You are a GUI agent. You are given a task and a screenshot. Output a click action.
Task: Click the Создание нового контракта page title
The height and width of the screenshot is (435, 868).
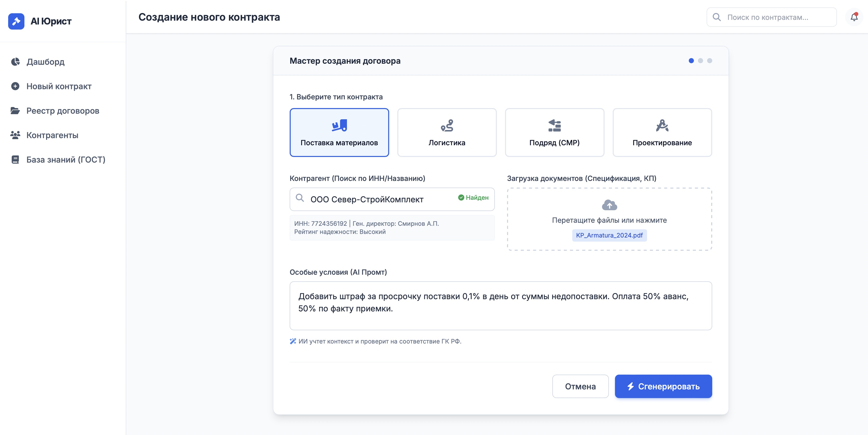coord(209,17)
